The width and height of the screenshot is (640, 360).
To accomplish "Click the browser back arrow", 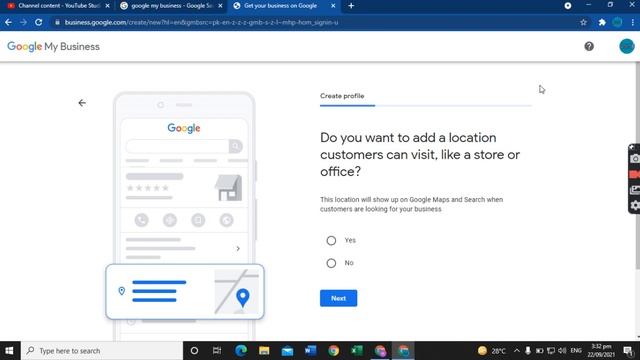I will [9, 22].
